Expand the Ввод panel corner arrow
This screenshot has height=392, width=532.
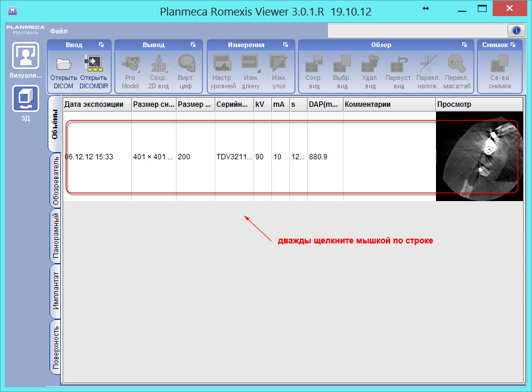pyautogui.click(x=101, y=45)
